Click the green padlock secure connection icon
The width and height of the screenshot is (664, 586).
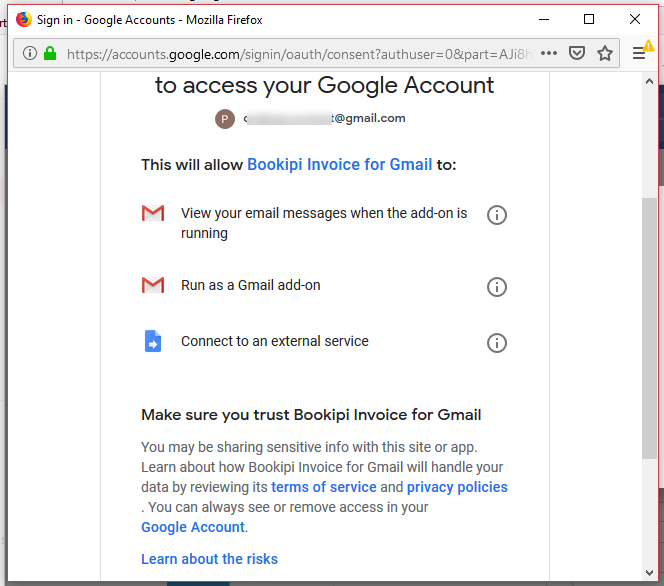tap(50, 53)
